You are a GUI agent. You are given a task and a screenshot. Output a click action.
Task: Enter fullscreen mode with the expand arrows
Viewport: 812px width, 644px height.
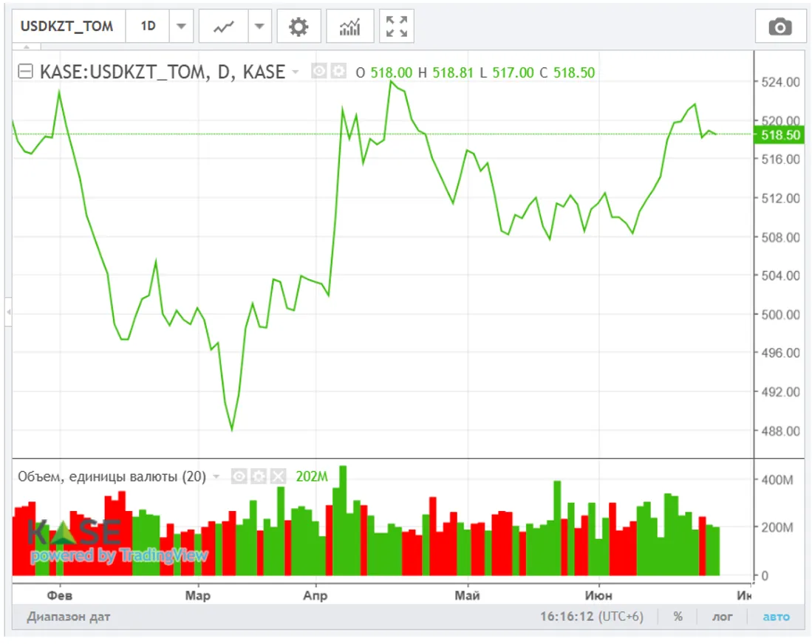coord(397,27)
